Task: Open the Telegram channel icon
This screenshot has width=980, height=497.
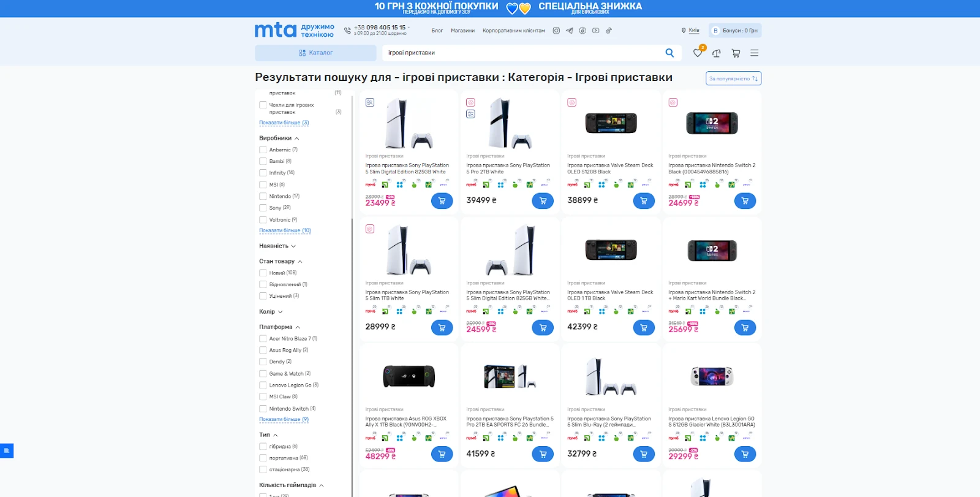Action: tap(570, 31)
